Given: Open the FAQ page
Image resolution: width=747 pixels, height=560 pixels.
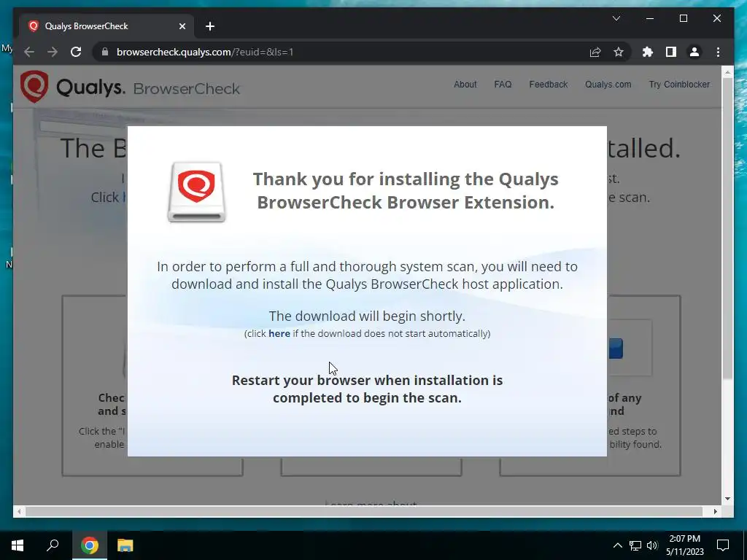Looking at the screenshot, I should 503,85.
